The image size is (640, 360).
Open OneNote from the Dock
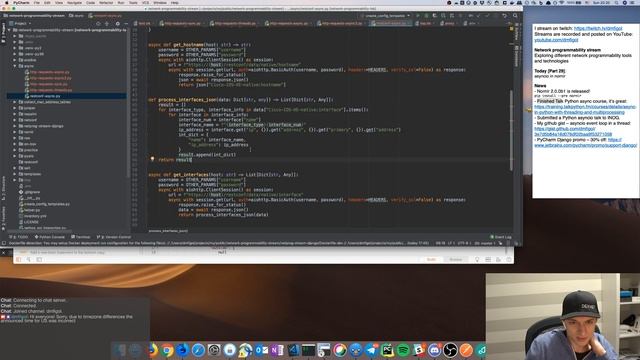277,350
